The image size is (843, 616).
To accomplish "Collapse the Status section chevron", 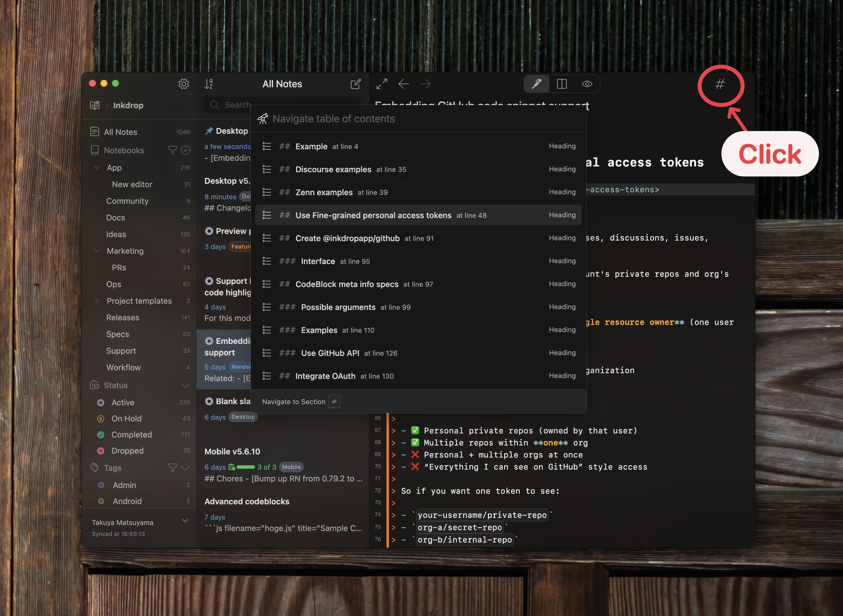I will (185, 385).
